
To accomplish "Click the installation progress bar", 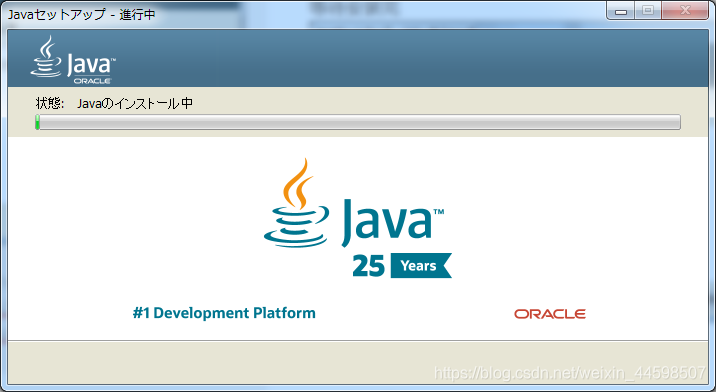I will click(x=358, y=122).
